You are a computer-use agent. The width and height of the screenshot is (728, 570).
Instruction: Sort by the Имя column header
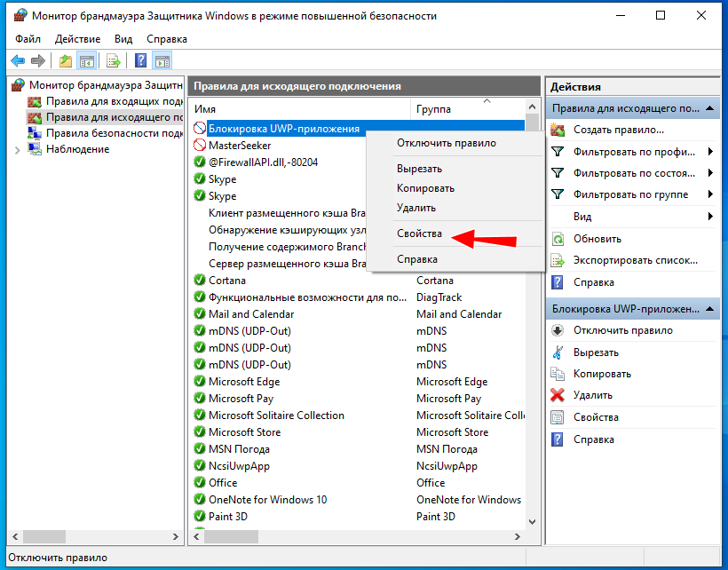coord(300,109)
